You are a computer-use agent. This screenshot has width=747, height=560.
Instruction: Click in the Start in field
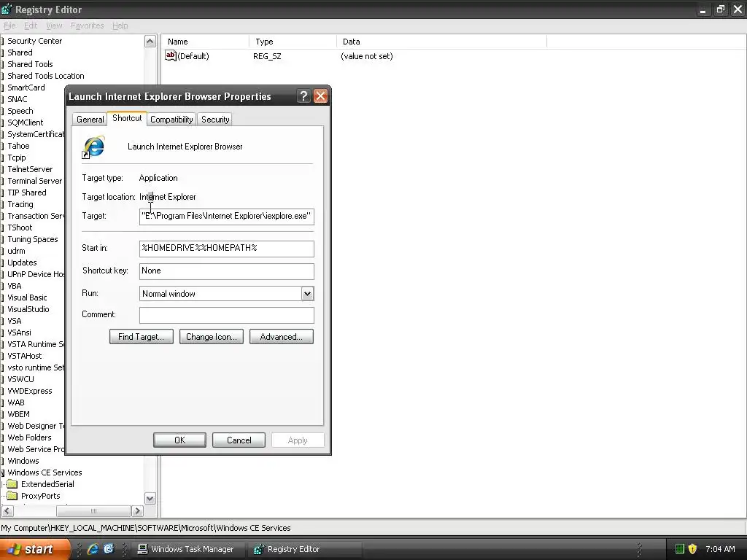pos(226,248)
